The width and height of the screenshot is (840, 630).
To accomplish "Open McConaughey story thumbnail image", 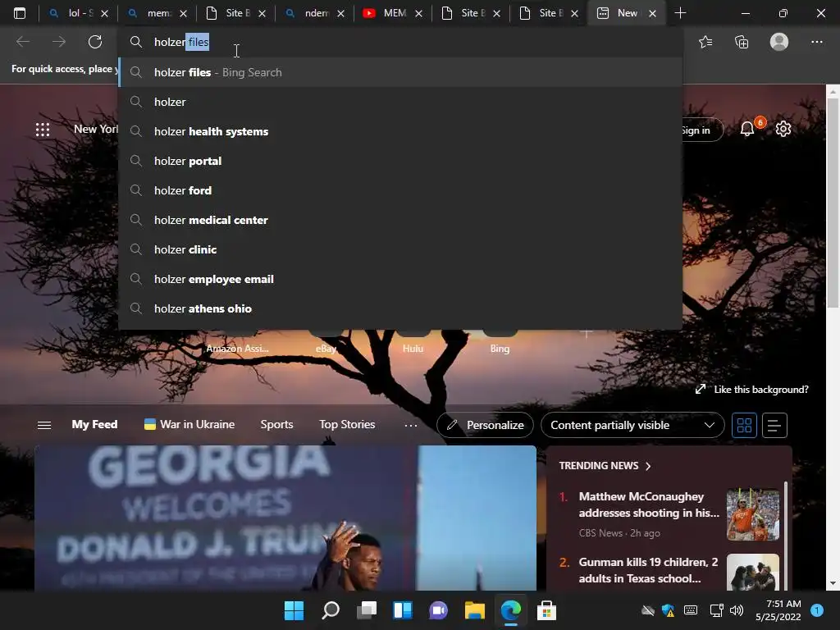I will click(753, 514).
